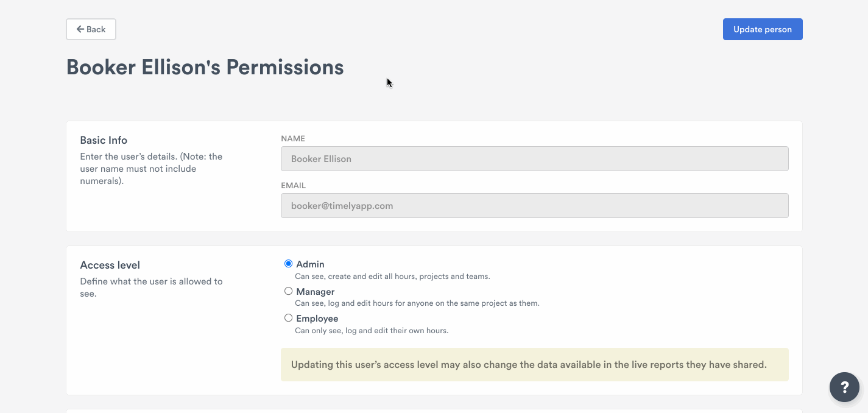The width and height of the screenshot is (868, 413).
Task: Click inside the EMAIL input field
Action: pos(534,205)
